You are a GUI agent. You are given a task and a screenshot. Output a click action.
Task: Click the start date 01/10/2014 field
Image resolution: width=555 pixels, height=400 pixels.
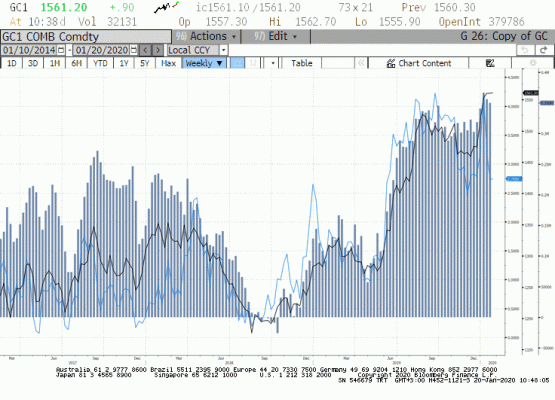[x=29, y=50]
